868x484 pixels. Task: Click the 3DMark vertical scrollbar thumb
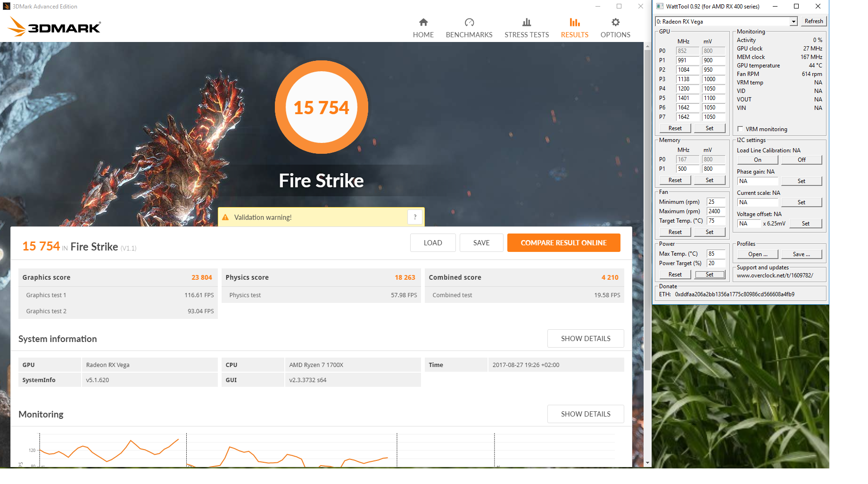pyautogui.click(x=647, y=210)
